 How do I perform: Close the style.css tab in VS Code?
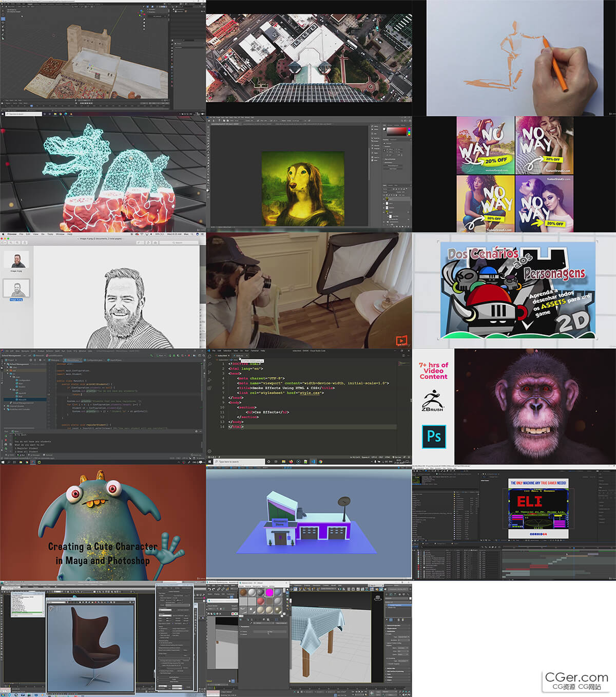pos(247,355)
